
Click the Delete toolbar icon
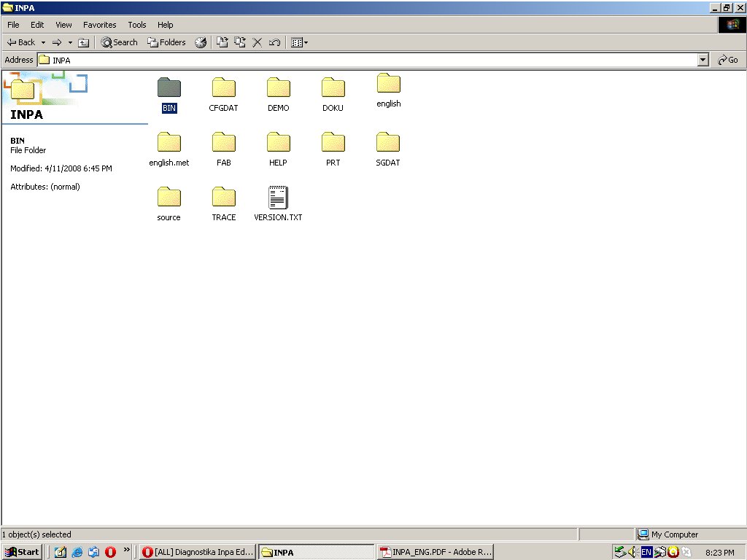(257, 42)
